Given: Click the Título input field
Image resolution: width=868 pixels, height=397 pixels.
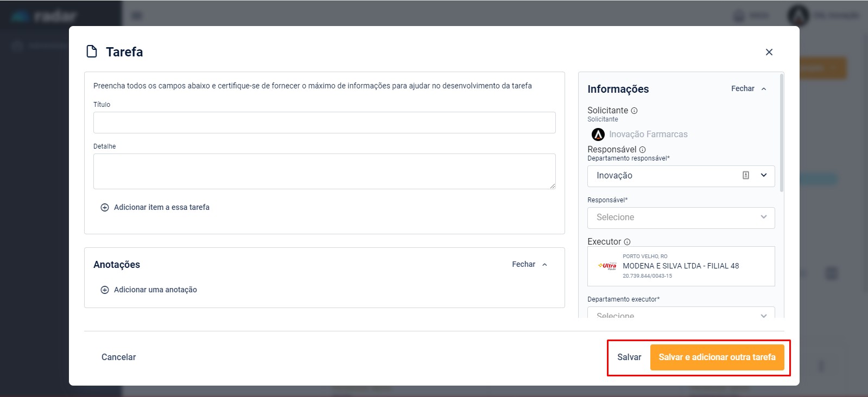Looking at the screenshot, I should 324,123.
